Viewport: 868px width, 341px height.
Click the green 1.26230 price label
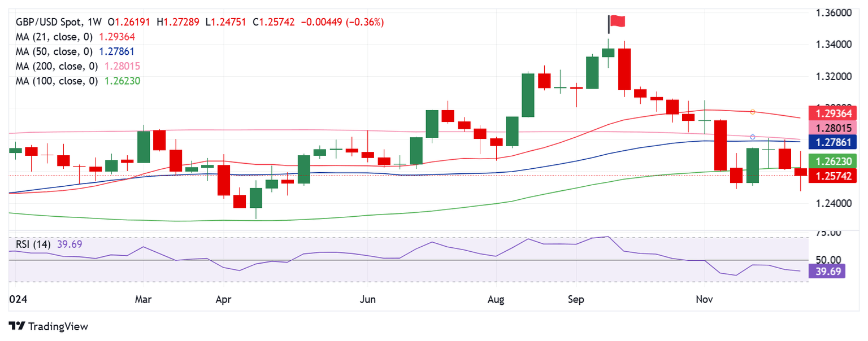[833, 161]
